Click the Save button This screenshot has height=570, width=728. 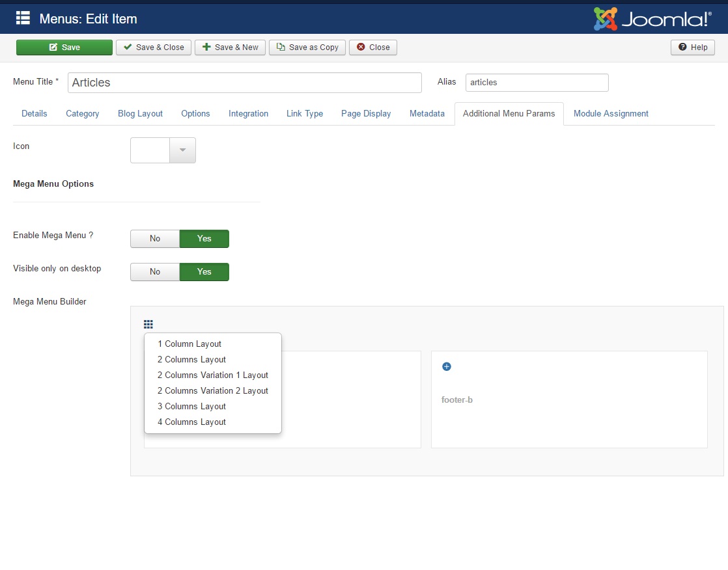(64, 47)
